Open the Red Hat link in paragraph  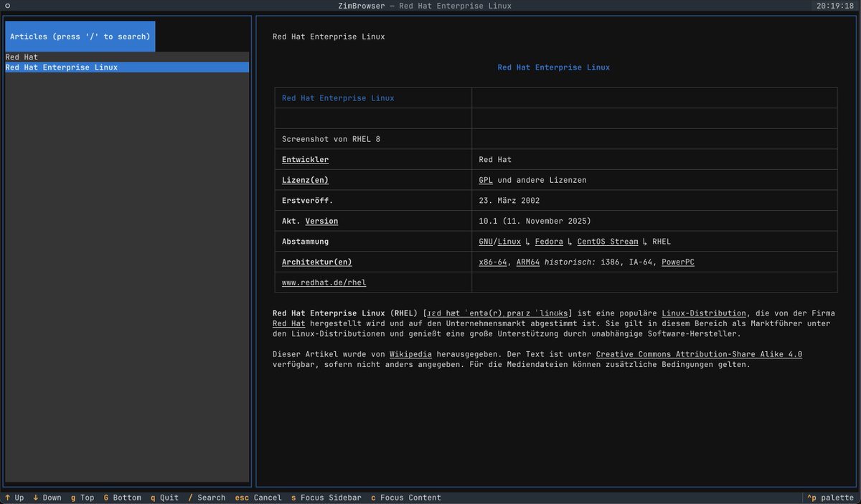(288, 323)
